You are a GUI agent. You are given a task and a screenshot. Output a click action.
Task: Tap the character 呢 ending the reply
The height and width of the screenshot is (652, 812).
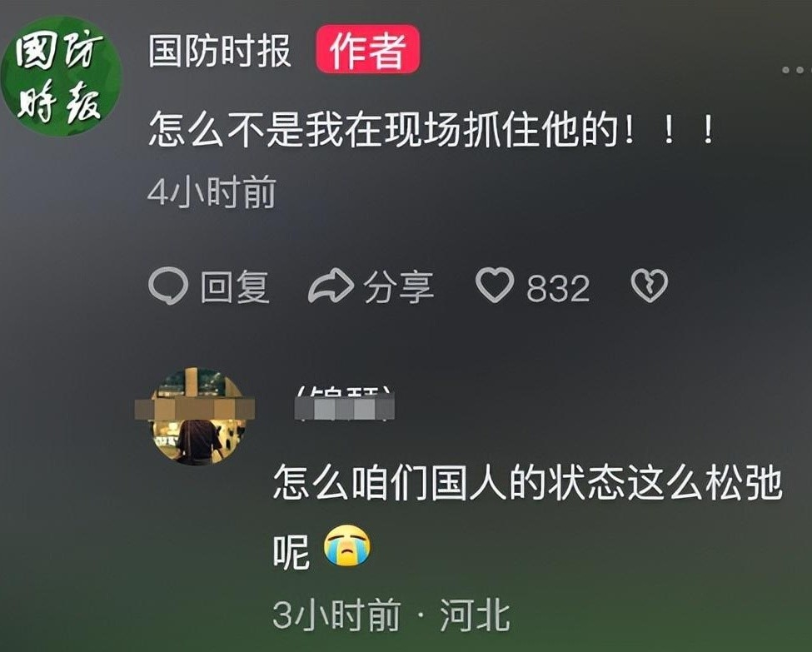291,551
